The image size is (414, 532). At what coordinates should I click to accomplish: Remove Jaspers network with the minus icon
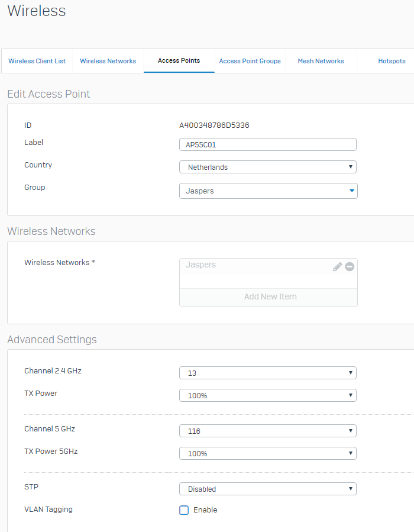point(350,267)
